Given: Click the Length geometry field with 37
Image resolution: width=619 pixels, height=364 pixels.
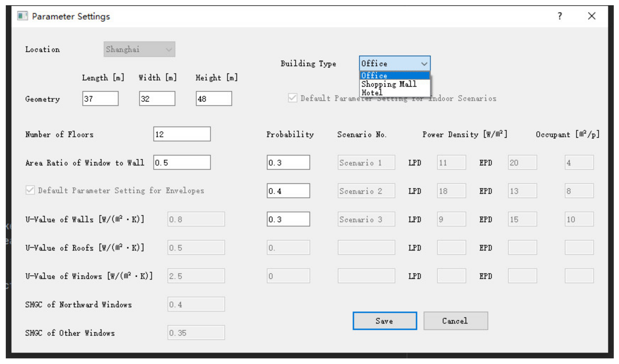Looking at the screenshot, I should [x=100, y=99].
